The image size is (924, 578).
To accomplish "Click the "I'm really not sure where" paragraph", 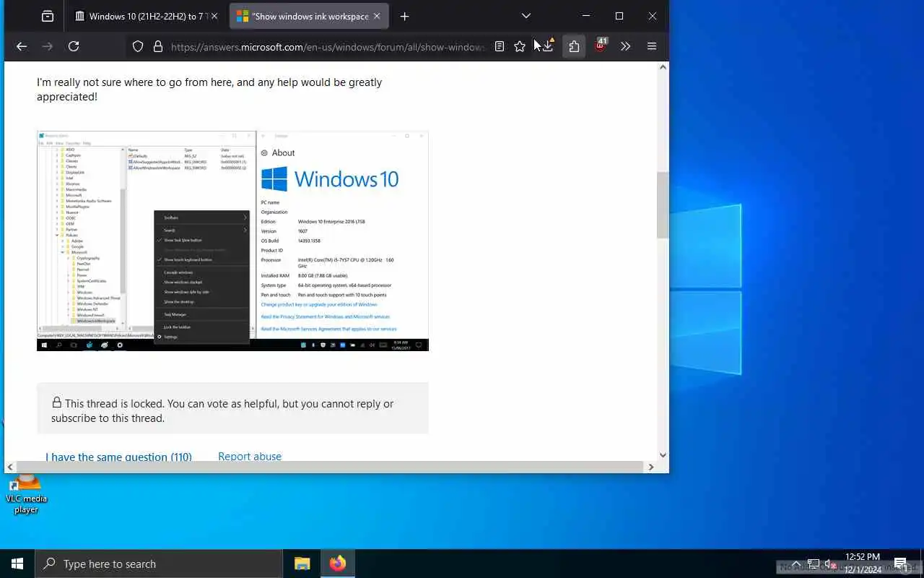I will coord(209,89).
